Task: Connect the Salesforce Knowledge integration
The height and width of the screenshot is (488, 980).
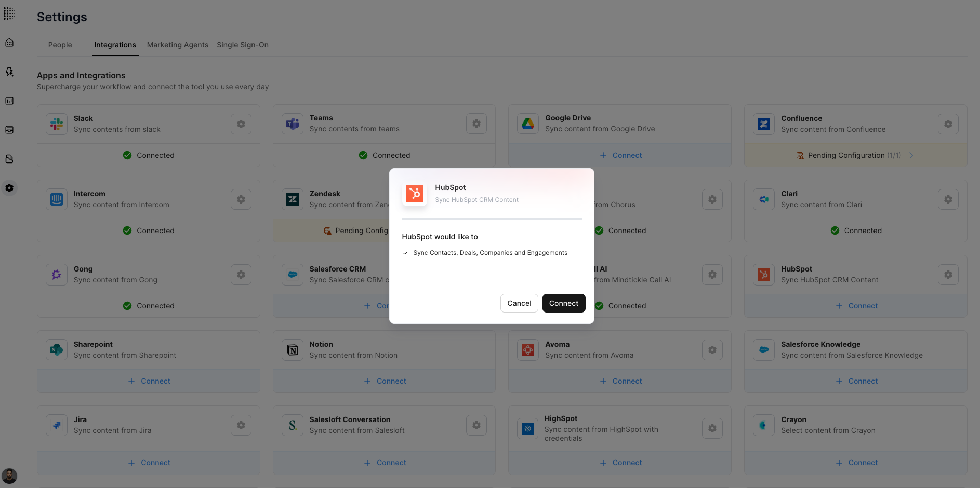Action: click(x=856, y=381)
